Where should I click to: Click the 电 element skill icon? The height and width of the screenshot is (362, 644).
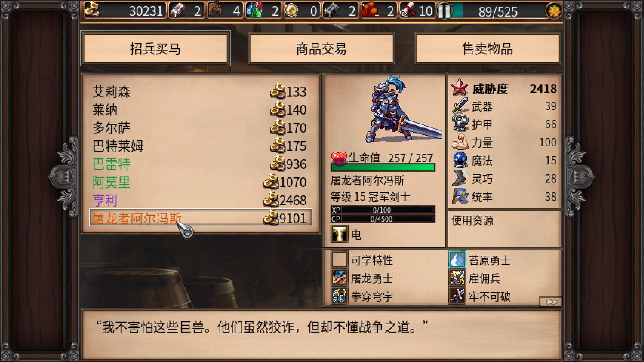[x=339, y=234]
